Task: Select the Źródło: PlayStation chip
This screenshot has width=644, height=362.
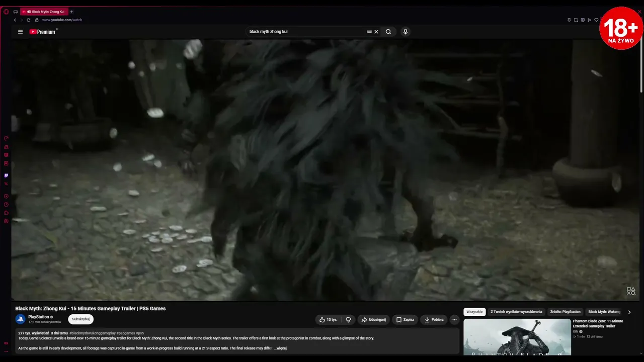Action: click(565, 312)
